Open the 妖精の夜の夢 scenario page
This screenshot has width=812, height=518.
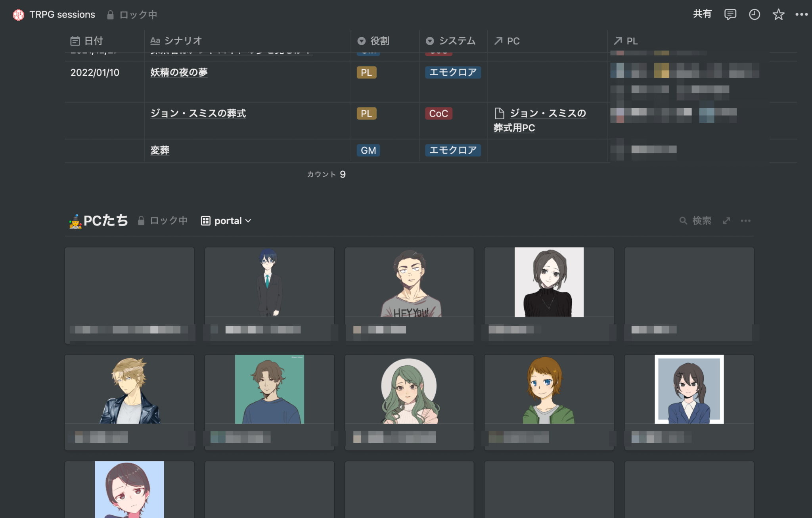(178, 73)
